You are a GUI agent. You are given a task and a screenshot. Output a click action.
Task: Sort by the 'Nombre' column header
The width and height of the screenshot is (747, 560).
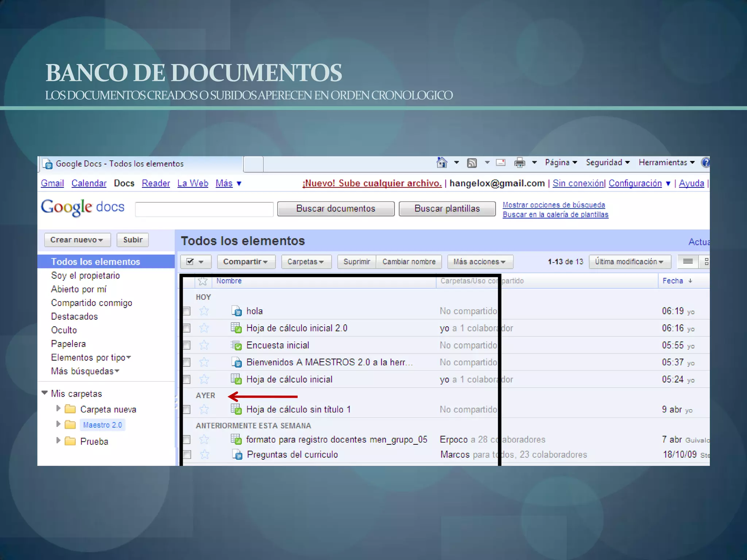[x=229, y=281]
